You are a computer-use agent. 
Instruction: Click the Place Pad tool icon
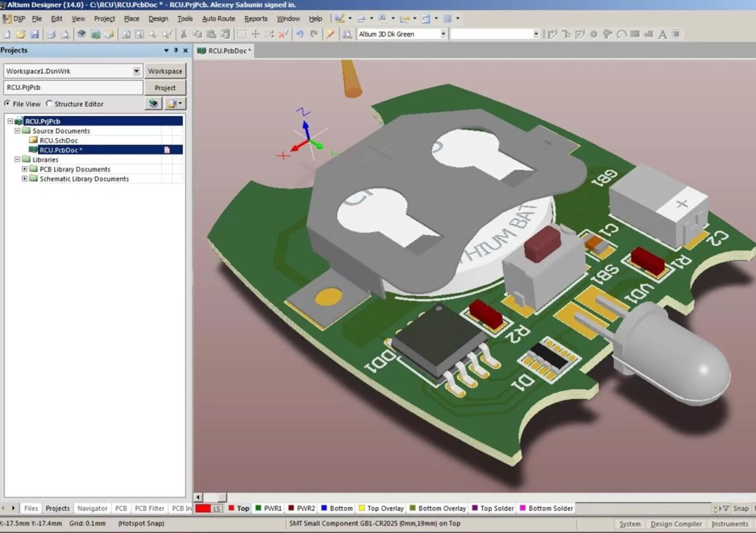click(593, 34)
